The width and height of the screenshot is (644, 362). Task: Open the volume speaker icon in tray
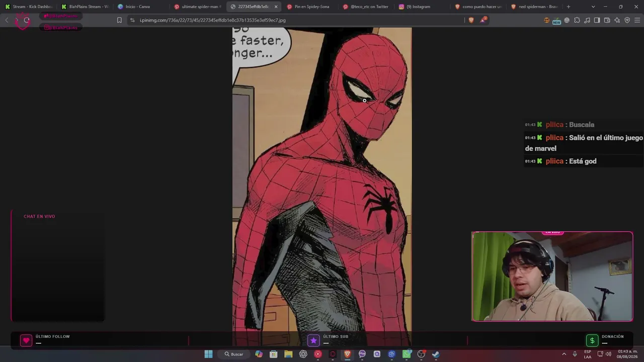coord(608,354)
